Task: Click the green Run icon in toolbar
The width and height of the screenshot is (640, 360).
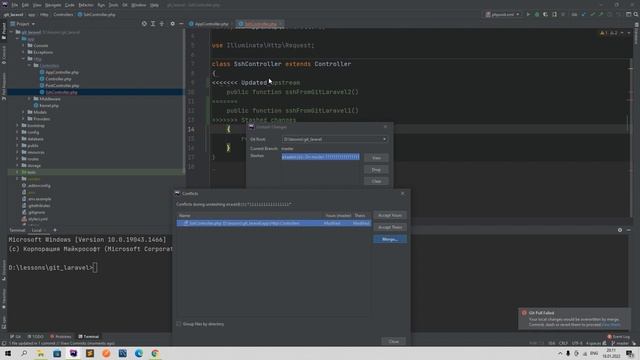Action: (528, 14)
